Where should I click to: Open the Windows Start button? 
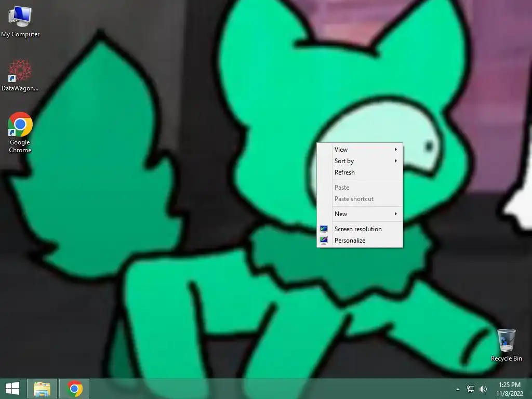coord(12,389)
